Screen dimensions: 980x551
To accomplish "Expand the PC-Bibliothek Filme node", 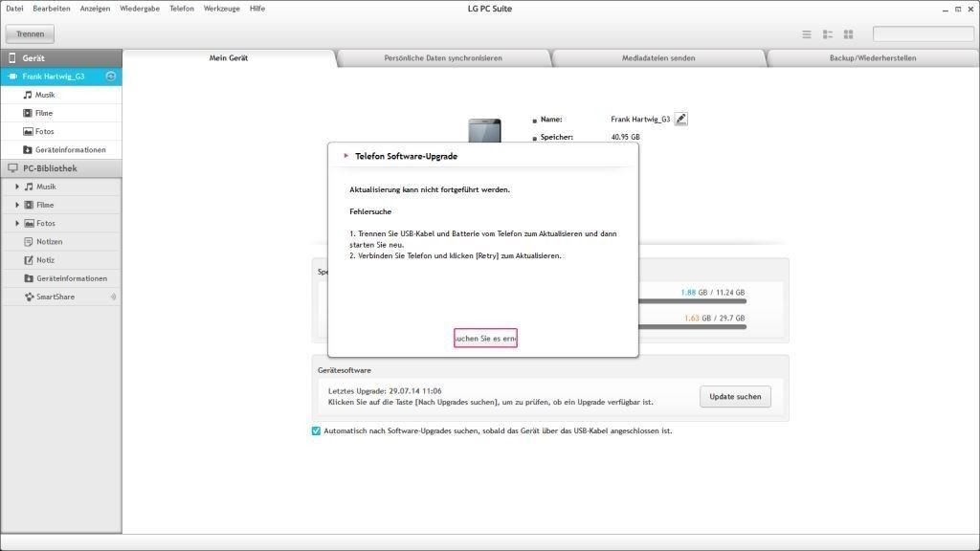I will 17,205.
